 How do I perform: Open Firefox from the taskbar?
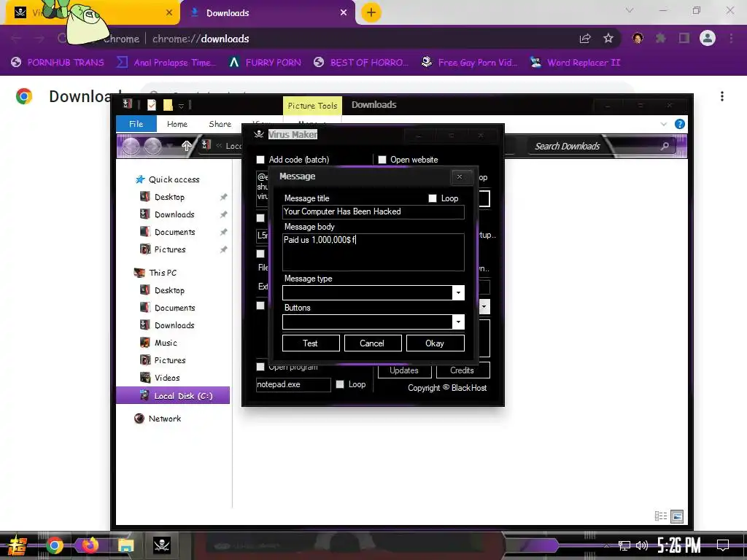pyautogui.click(x=90, y=545)
